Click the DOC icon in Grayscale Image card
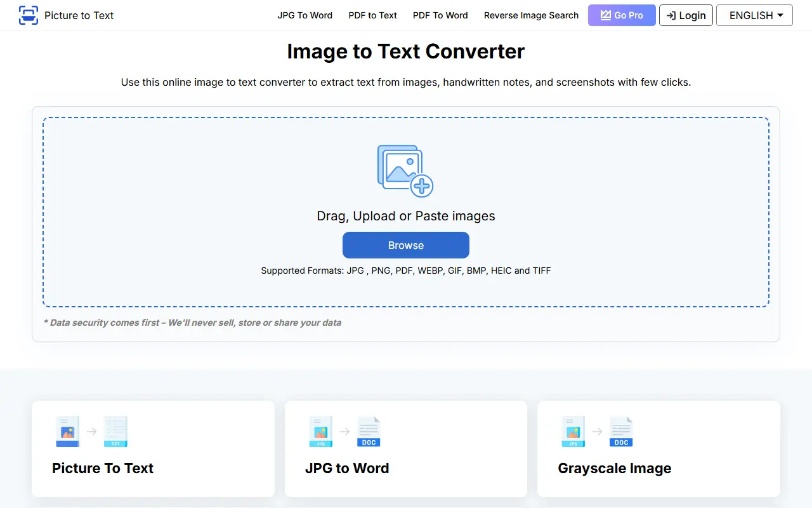The width and height of the screenshot is (812, 508). point(621,431)
